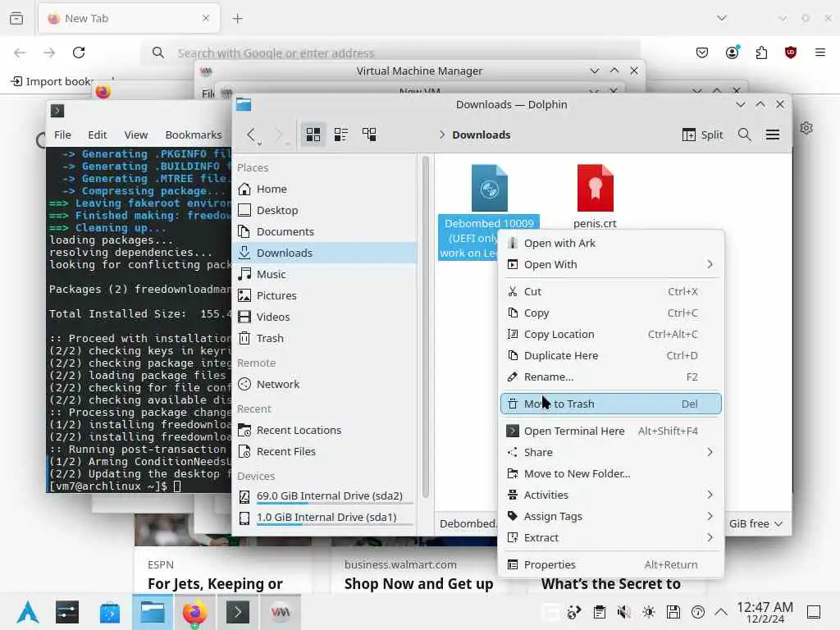This screenshot has width=840, height=630.
Task: Open Konsole terminal taskbar icon
Action: point(238,612)
